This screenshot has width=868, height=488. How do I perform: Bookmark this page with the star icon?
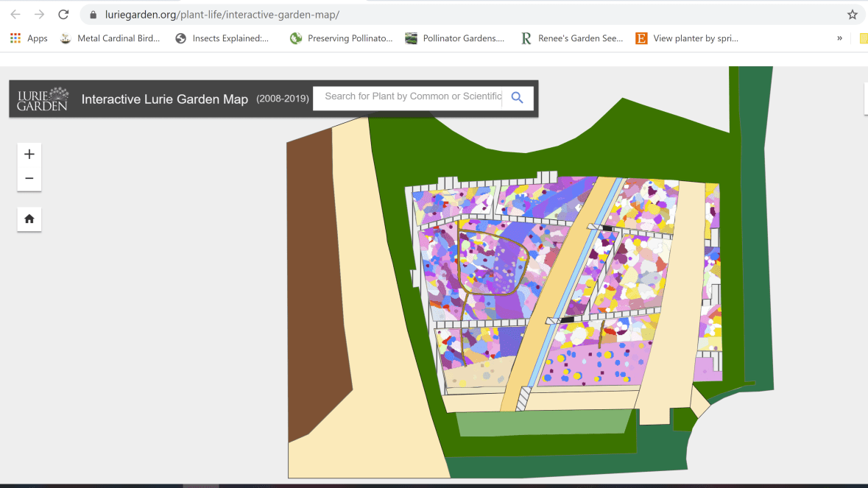pos(852,15)
